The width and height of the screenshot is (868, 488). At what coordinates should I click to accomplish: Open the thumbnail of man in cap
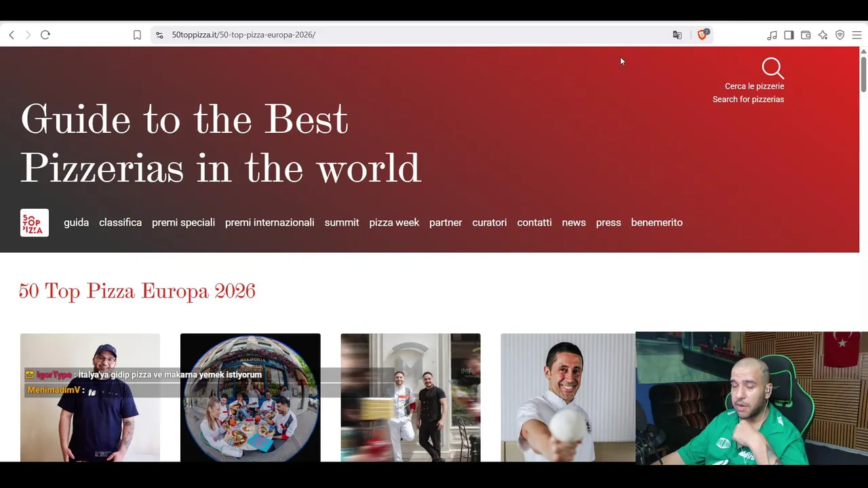click(x=90, y=397)
